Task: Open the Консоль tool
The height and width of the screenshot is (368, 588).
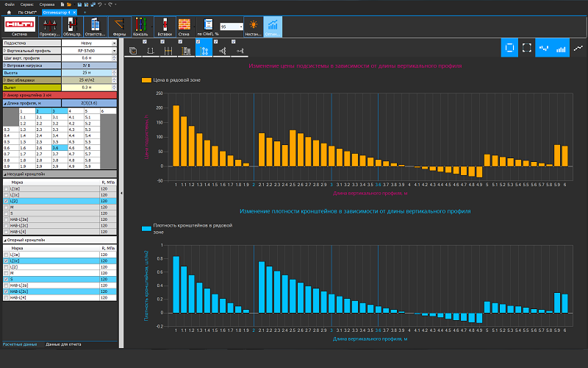Action: pyautogui.click(x=140, y=26)
